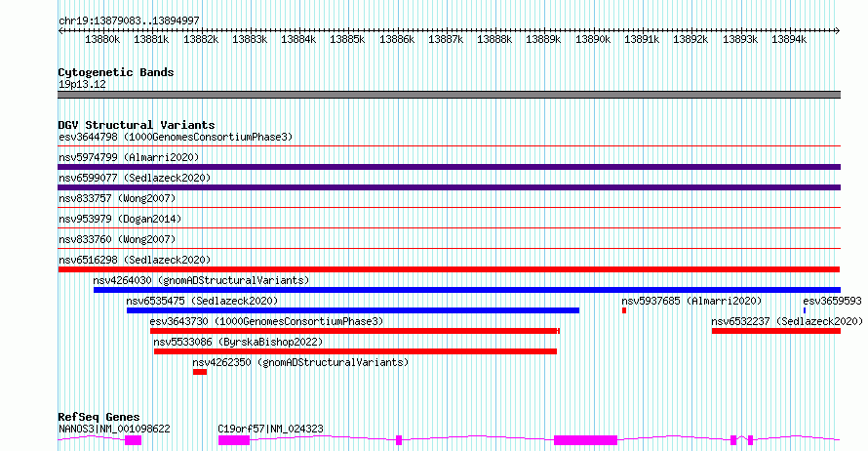Click the 13892k mark on the ruler

pos(690,39)
